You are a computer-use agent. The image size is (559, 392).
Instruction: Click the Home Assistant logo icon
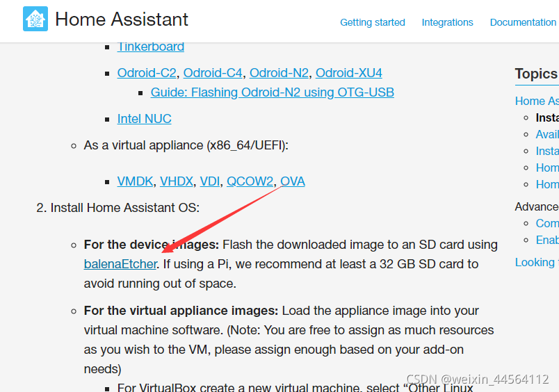tap(35, 19)
